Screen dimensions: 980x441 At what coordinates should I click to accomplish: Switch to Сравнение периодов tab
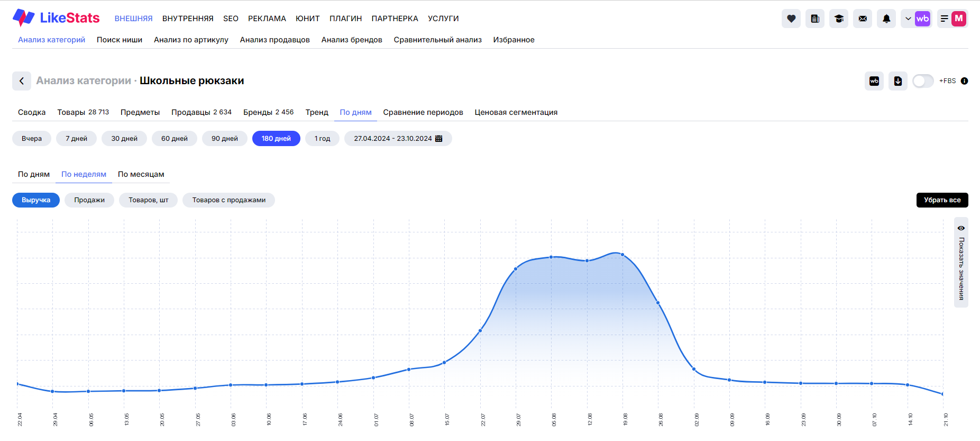coord(423,112)
